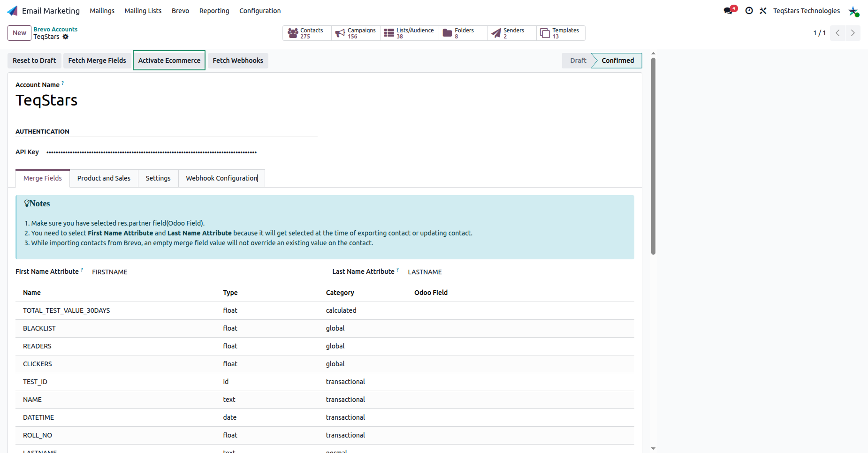The width and height of the screenshot is (868, 453).
Task: Open the Senders 2 stat button
Action: point(512,33)
